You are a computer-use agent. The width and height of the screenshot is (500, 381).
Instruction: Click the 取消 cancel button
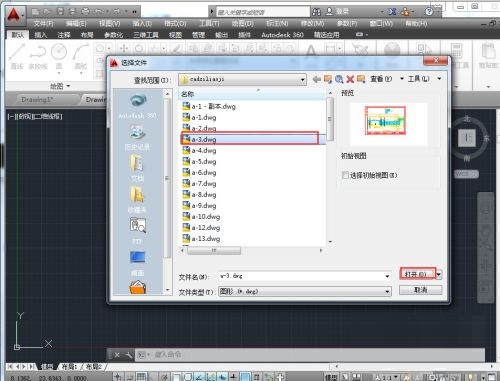(421, 290)
